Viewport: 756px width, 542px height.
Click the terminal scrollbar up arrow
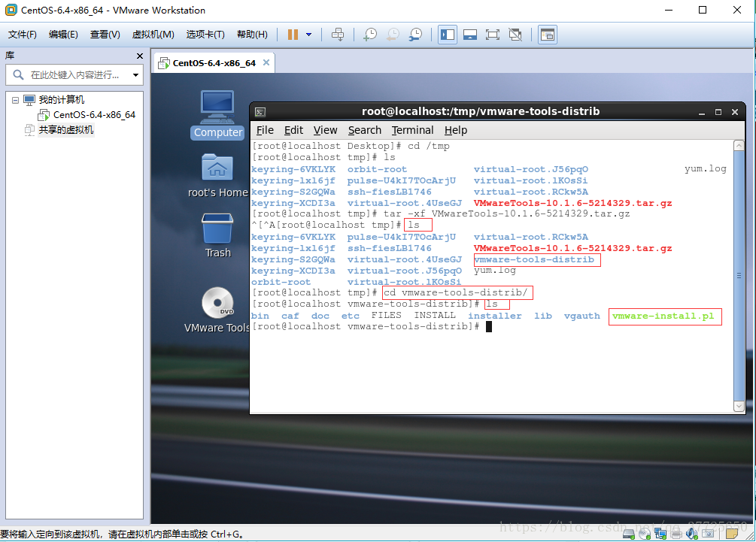pos(739,145)
